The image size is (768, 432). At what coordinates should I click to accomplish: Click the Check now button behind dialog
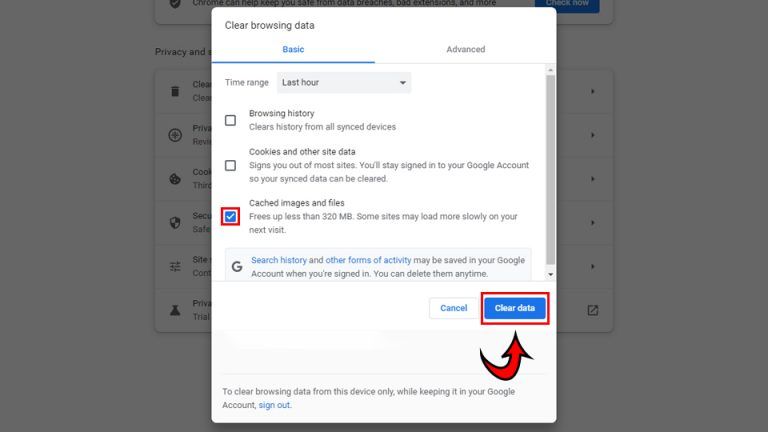[567, 5]
